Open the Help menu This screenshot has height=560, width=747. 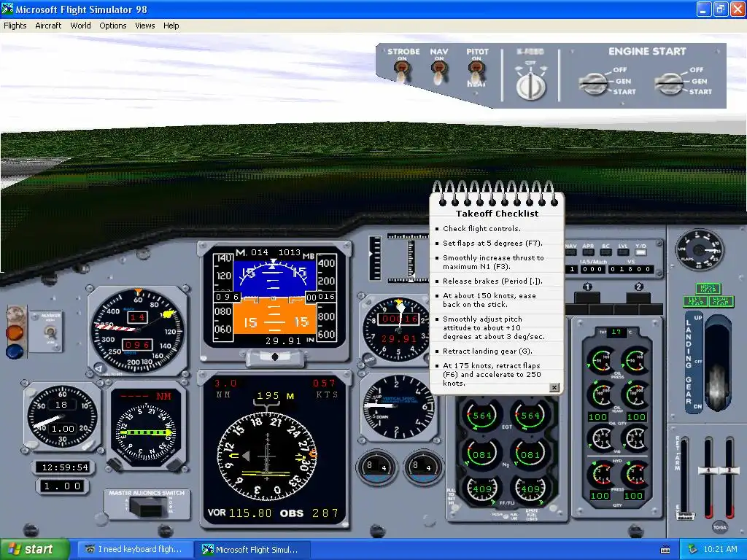click(x=171, y=26)
